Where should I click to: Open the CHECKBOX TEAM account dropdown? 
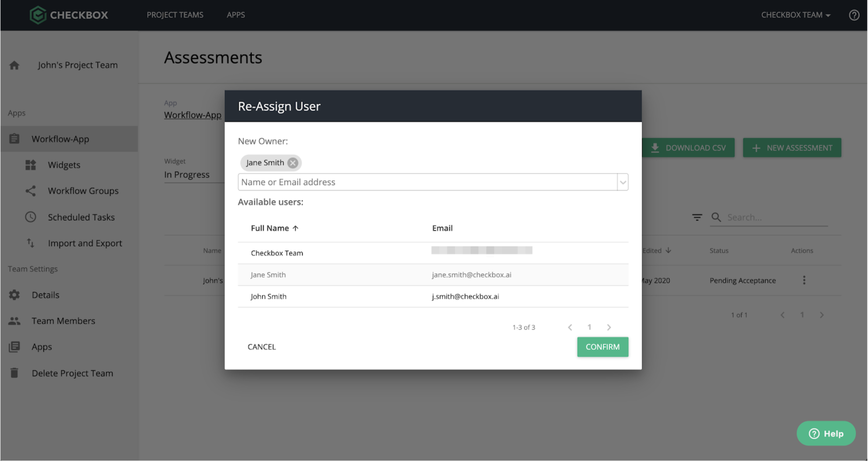point(796,15)
